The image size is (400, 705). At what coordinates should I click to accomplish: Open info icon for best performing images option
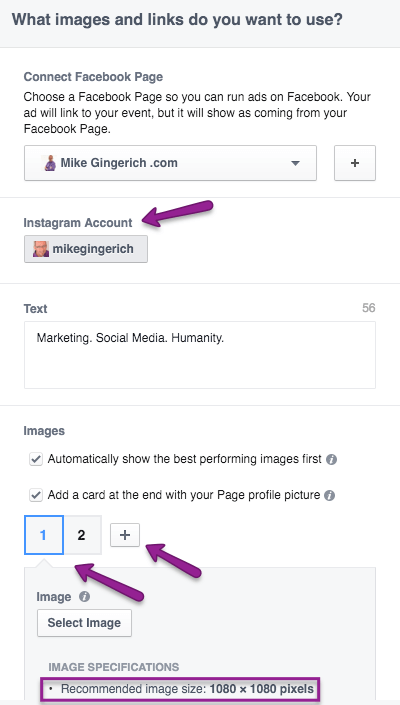click(331, 460)
